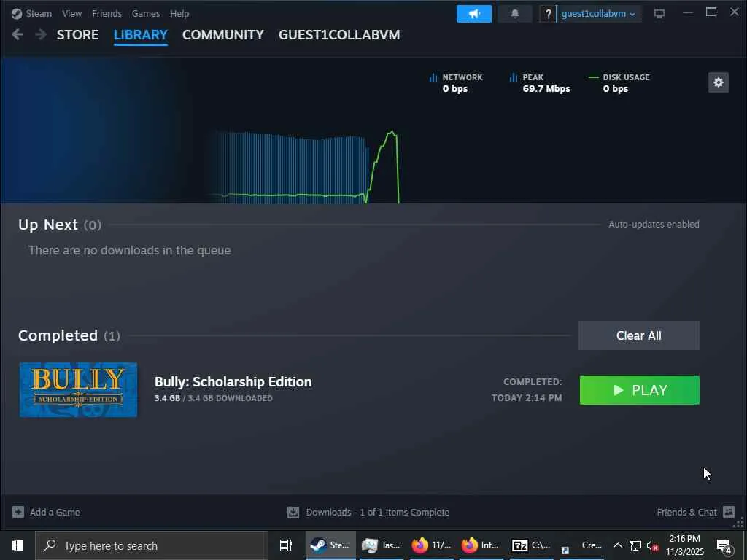Switch to Big Picture mode via monitor icon
Image resolution: width=747 pixels, height=560 pixels.
[659, 14]
